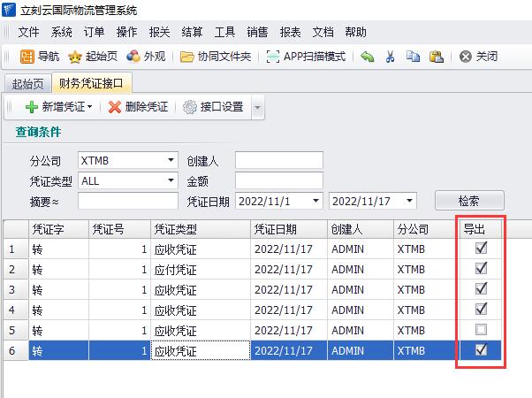This screenshot has height=398, width=532.
Task: Click the 创建人 input field
Action: pyautogui.click(x=278, y=160)
